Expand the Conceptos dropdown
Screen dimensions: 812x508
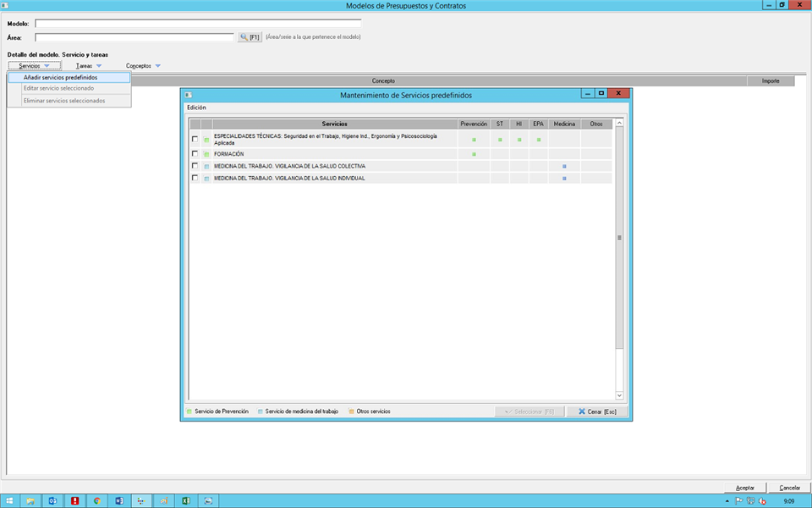click(143, 65)
